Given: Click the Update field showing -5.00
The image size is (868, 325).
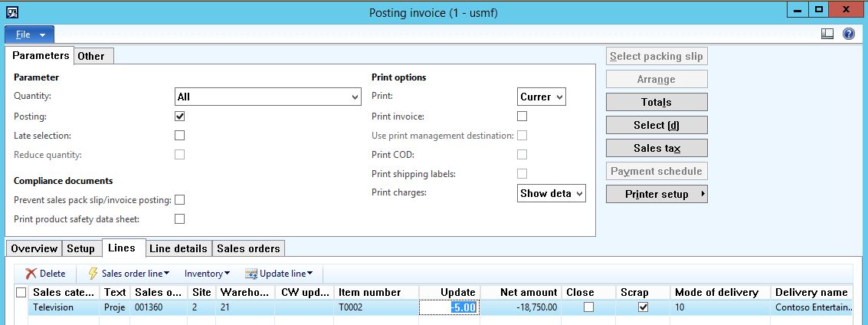Looking at the screenshot, I should point(448,307).
